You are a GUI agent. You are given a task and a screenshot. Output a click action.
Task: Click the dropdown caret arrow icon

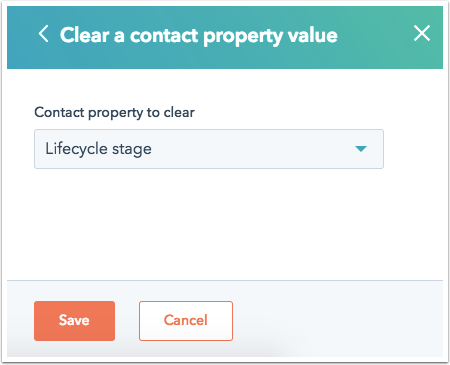pyautogui.click(x=361, y=149)
